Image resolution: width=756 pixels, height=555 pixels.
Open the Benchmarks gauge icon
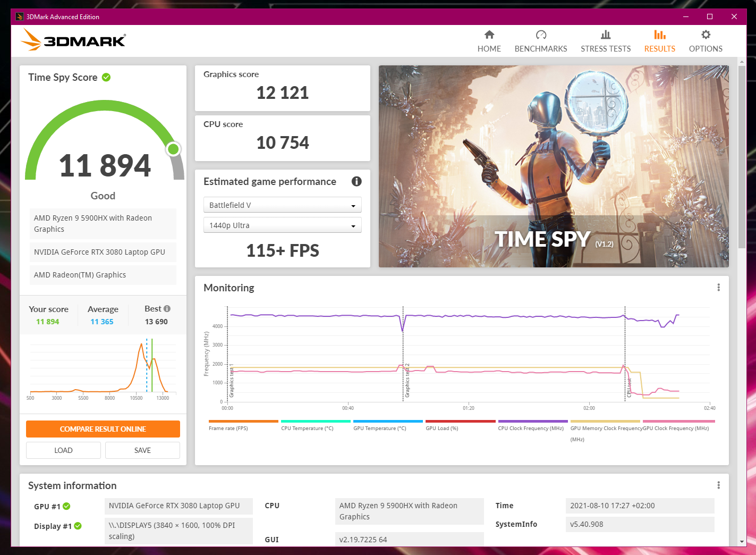pos(541,35)
